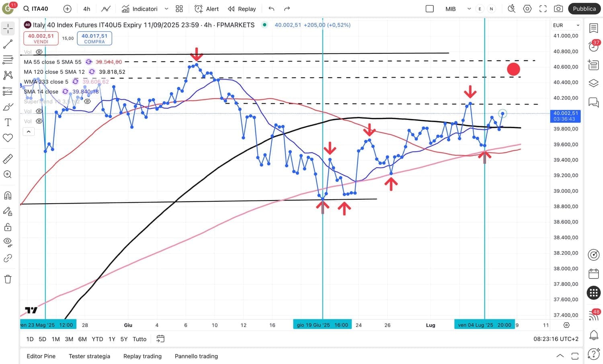Open indicator templates grid icon
This screenshot has width=603, height=364.
[179, 9]
